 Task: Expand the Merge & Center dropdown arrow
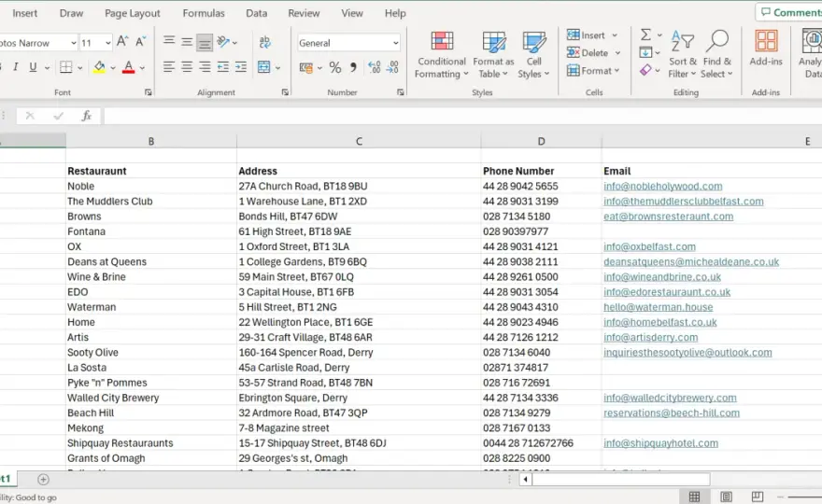pos(277,67)
